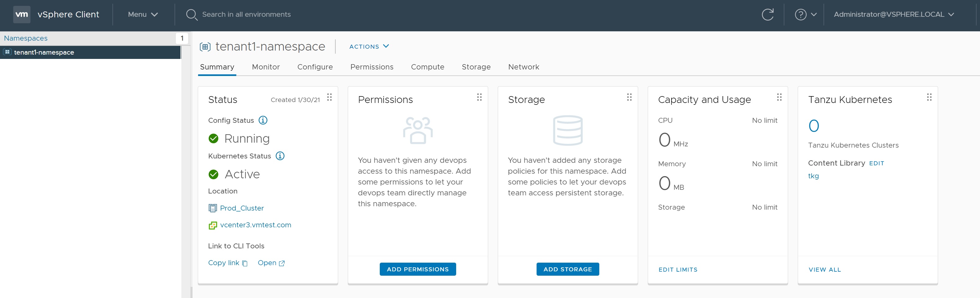Switch to the Network tab
980x298 pixels.
pos(524,67)
